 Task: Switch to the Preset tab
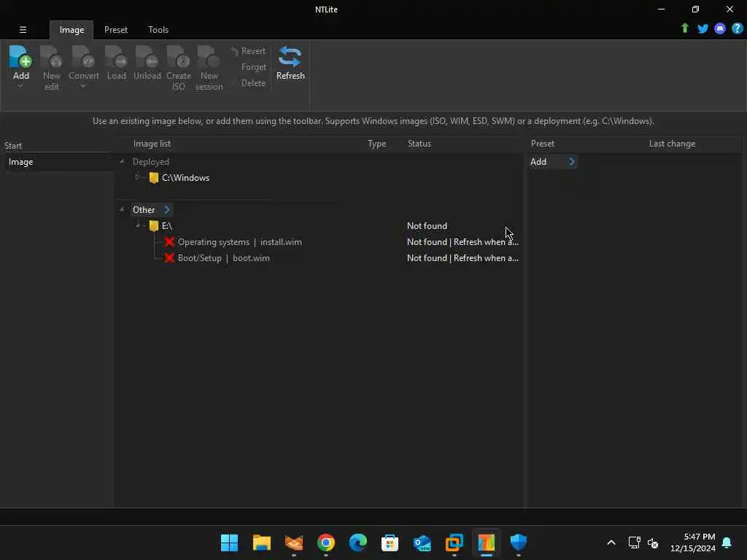[116, 29]
